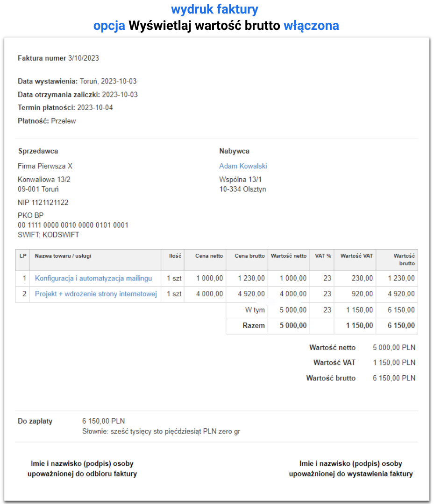Click the Firma Pierwsza X seller name

(45, 166)
